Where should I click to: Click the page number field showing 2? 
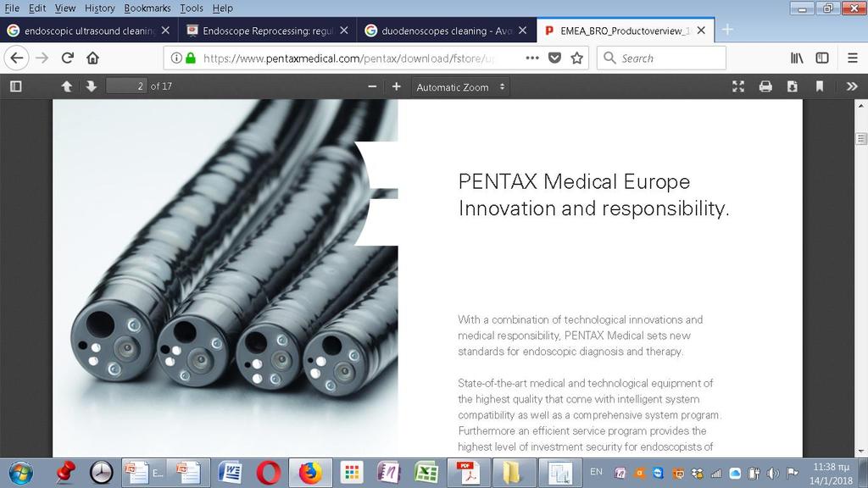[x=127, y=86]
